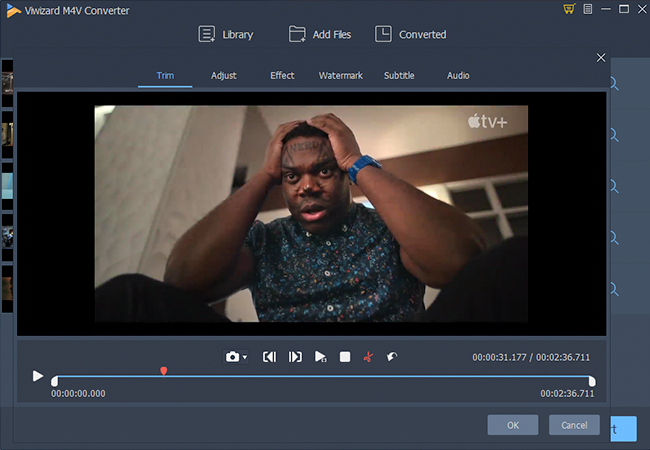
Task: Click the play segment icon
Action: [x=320, y=356]
